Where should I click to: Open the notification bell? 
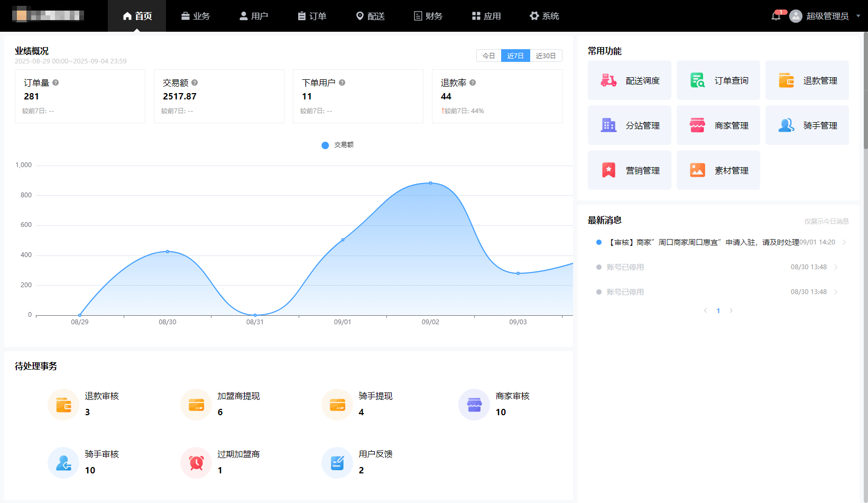pyautogui.click(x=775, y=16)
